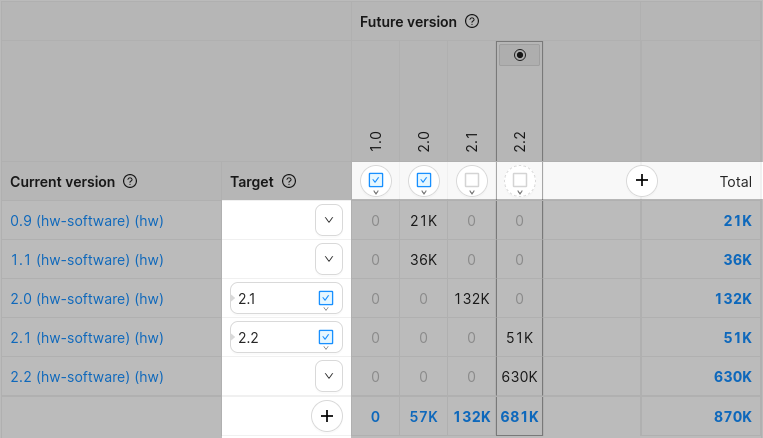The width and height of the screenshot is (763, 438).
Task: Click help icon beside Target header
Action: pos(289,181)
